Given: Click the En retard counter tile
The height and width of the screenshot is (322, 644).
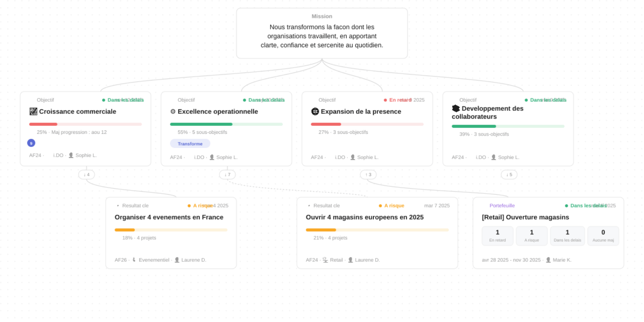Looking at the screenshot, I should click(x=497, y=236).
